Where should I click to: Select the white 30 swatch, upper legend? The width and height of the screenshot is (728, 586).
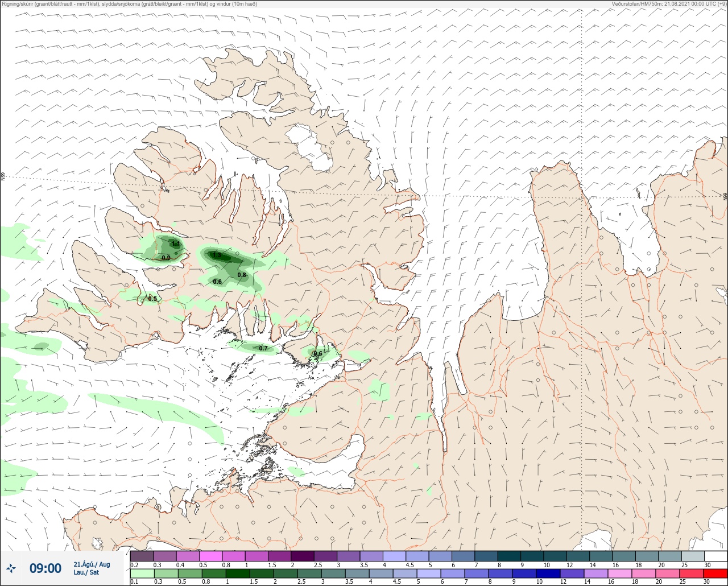point(715,556)
